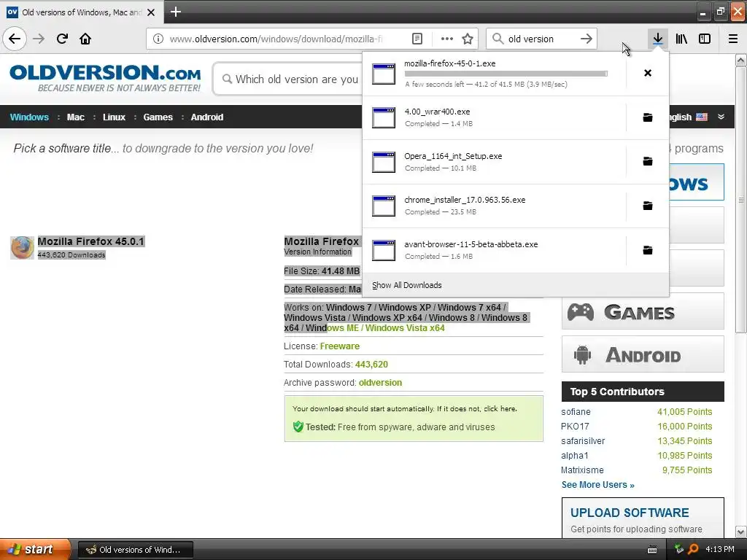Screen dimensions: 747x560
Task: Open contributor sofiane's profile
Action: point(576,412)
